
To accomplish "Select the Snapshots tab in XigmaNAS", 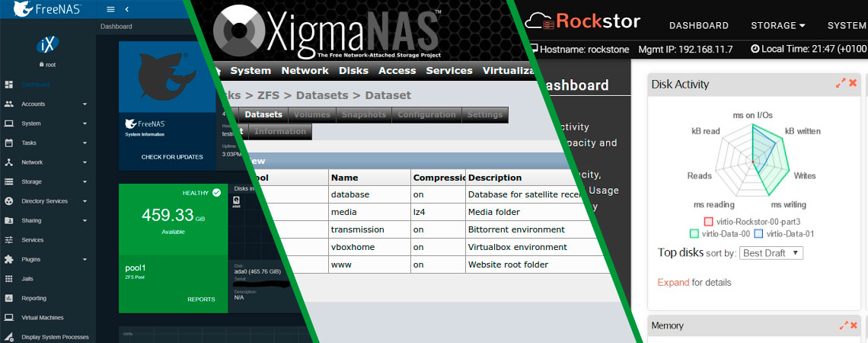I will [x=364, y=114].
